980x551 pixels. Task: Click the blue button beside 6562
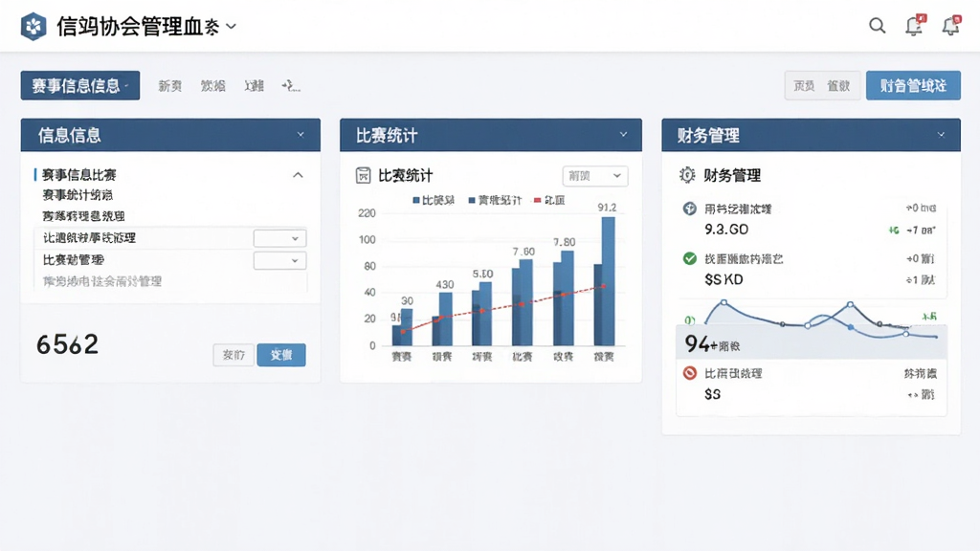[x=281, y=355]
